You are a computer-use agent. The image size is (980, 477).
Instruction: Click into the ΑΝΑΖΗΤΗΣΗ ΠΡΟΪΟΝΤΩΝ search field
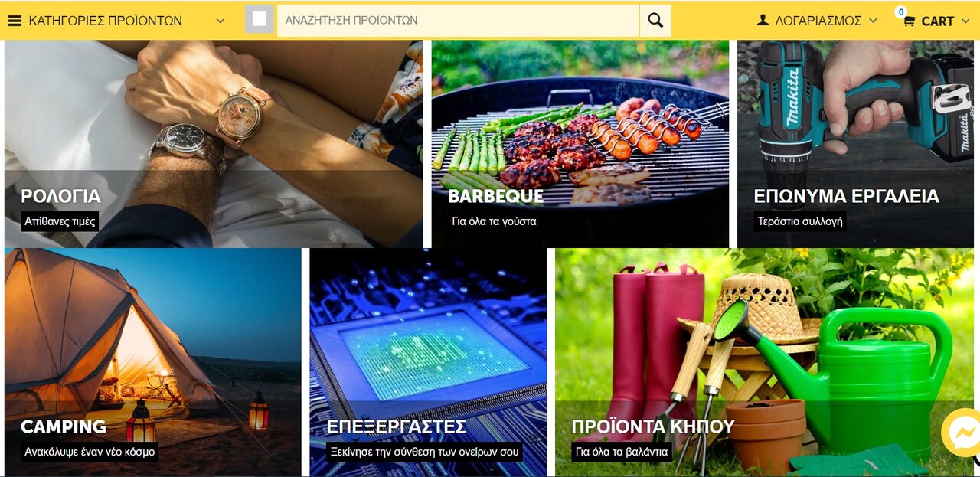pyautogui.click(x=458, y=21)
